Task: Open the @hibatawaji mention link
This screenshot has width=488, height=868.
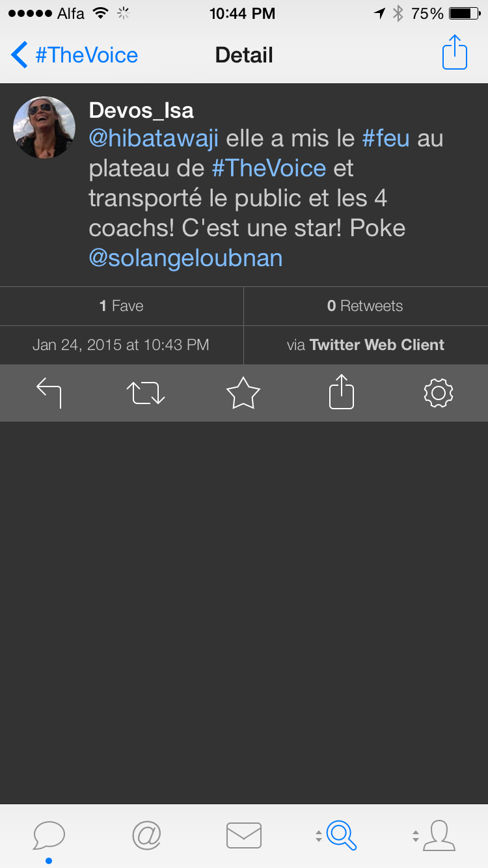Action: (x=154, y=139)
